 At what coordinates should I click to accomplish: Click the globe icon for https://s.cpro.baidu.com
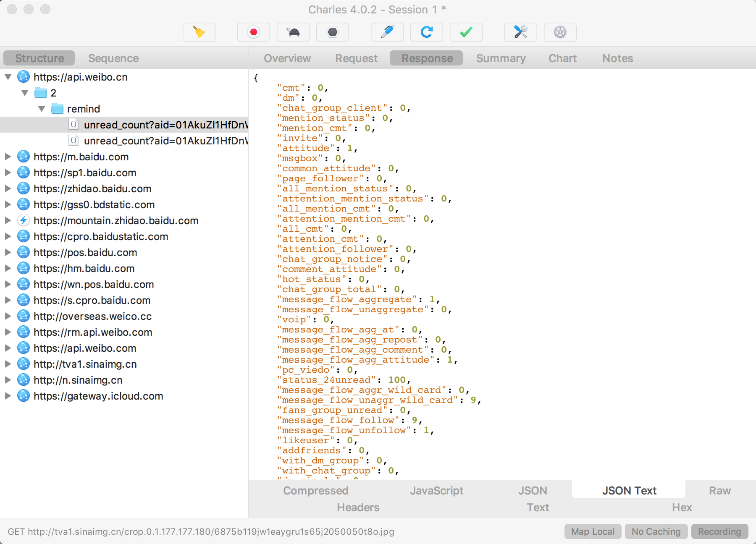click(24, 300)
